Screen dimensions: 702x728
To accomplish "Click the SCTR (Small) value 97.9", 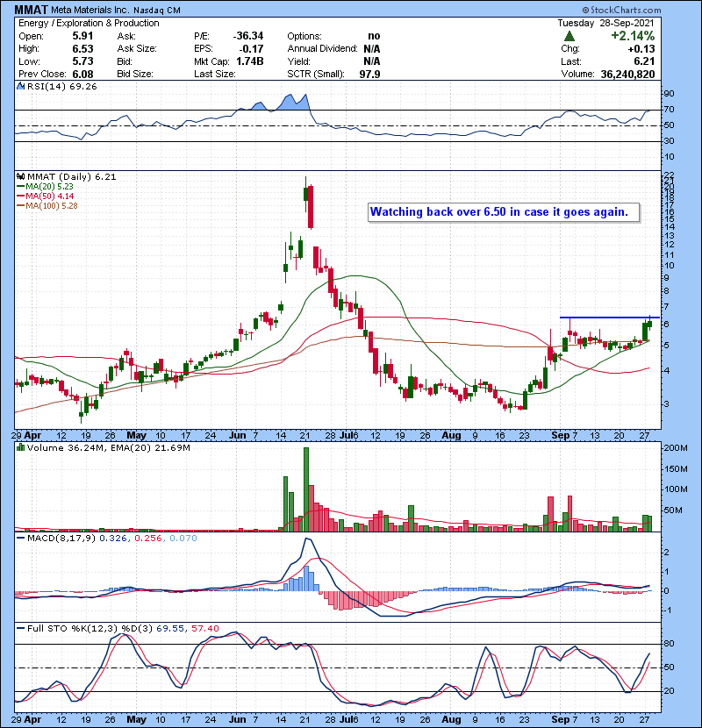I will (369, 74).
